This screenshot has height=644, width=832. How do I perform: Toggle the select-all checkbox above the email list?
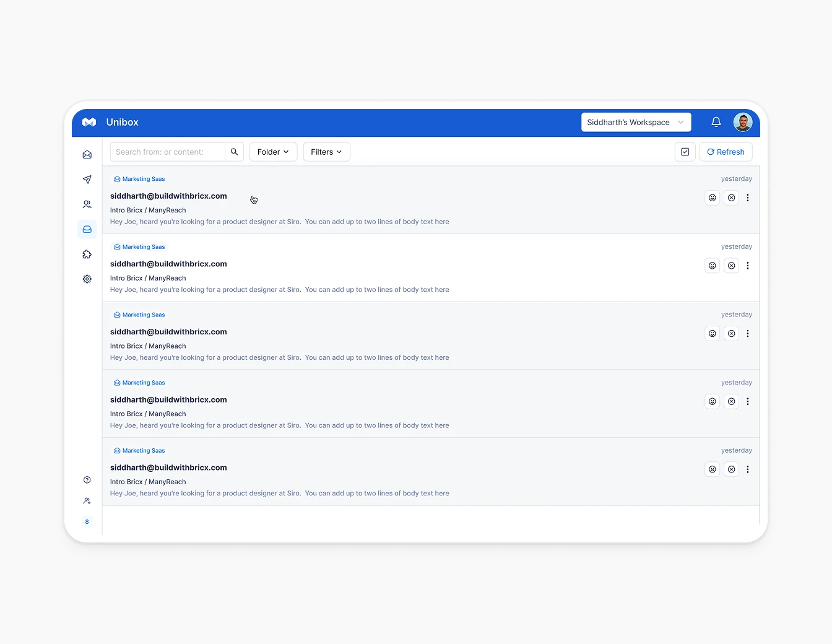pyautogui.click(x=685, y=152)
